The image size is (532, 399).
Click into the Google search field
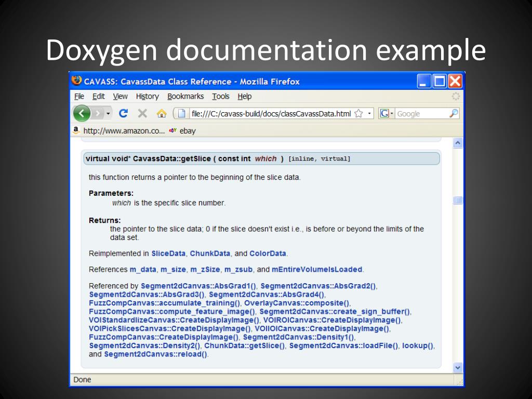[x=421, y=114]
